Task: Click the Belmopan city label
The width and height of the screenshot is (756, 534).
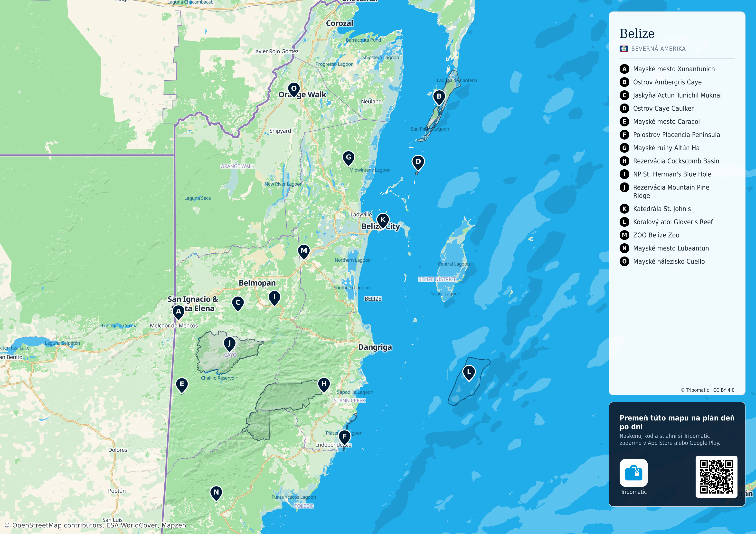Action: tap(257, 283)
